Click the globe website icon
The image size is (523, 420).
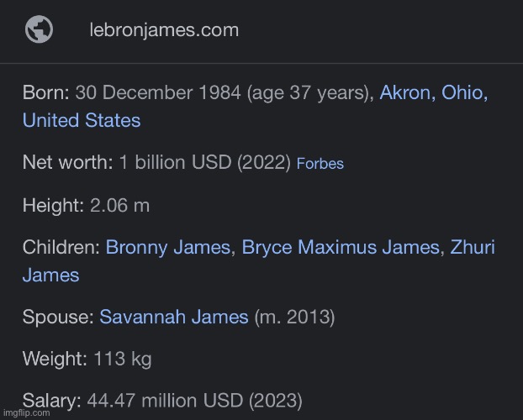tap(39, 30)
